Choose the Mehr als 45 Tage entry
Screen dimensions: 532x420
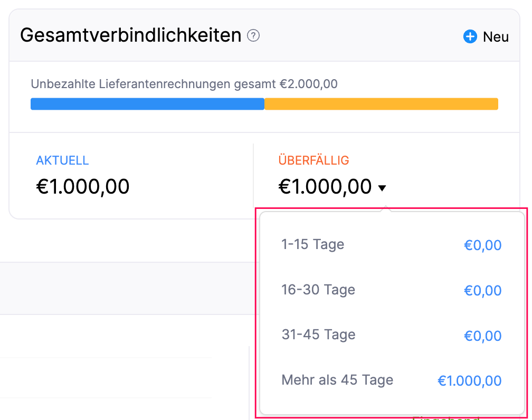point(337,380)
